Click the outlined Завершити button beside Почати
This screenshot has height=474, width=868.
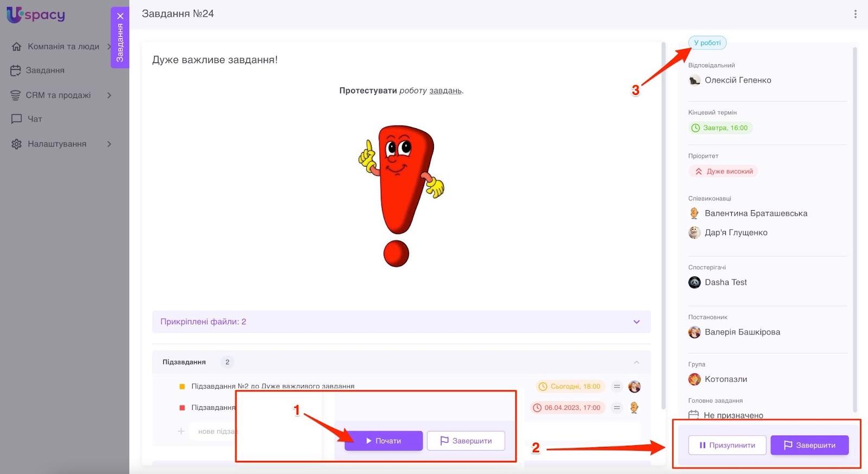466,441
